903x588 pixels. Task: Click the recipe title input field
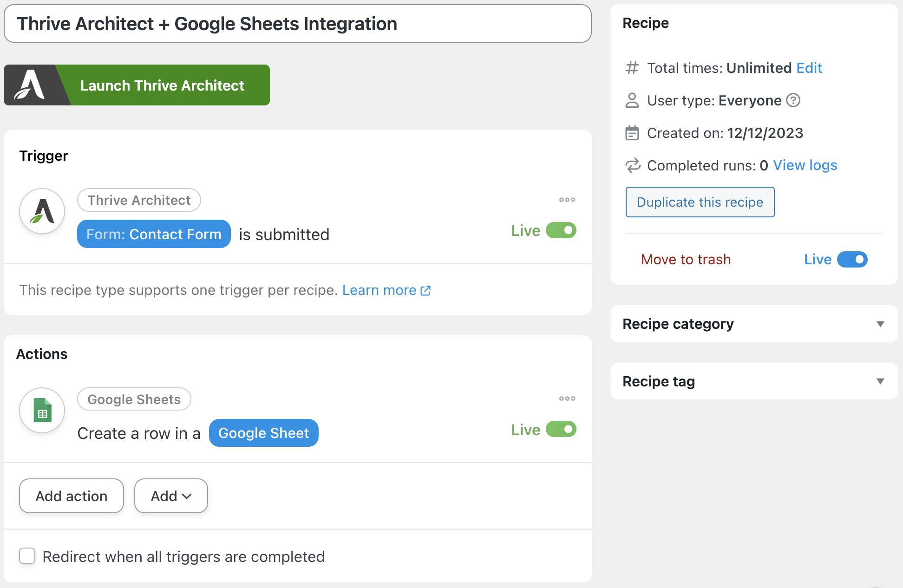297,24
